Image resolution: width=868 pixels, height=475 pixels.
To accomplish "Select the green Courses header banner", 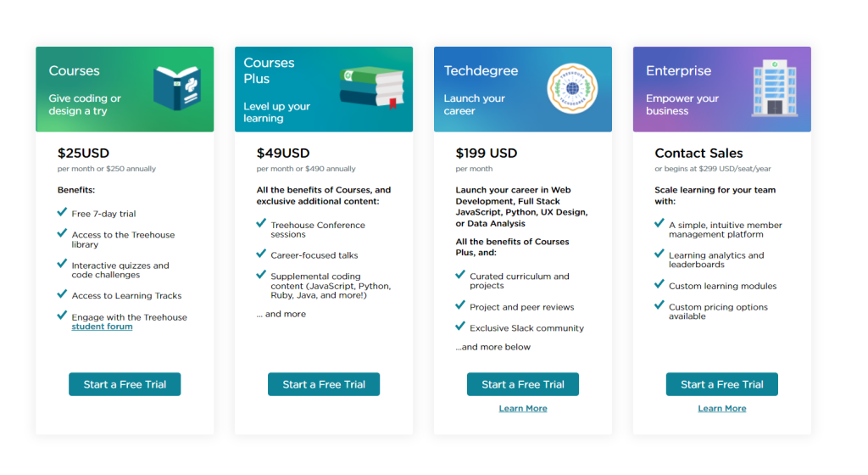I will [125, 89].
